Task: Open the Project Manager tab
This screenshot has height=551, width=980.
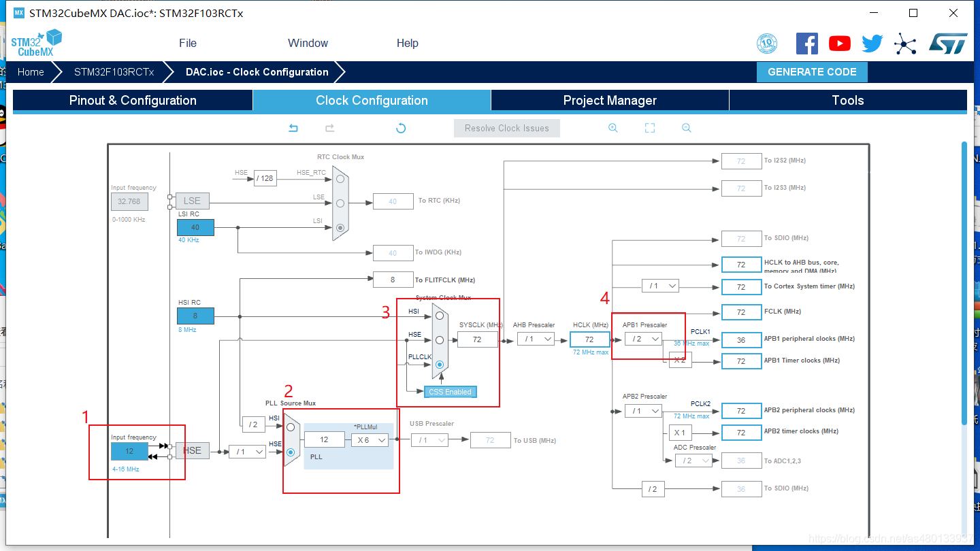Action: click(610, 101)
